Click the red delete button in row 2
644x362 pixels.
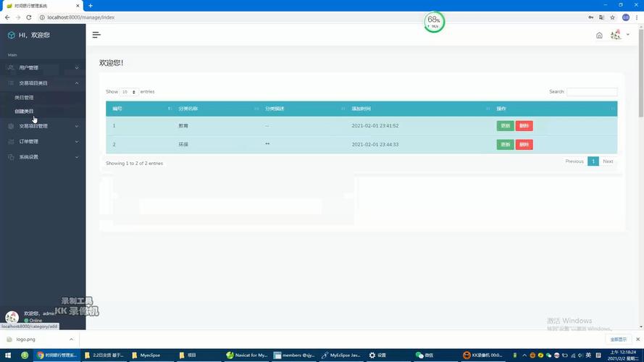pyautogui.click(x=524, y=145)
